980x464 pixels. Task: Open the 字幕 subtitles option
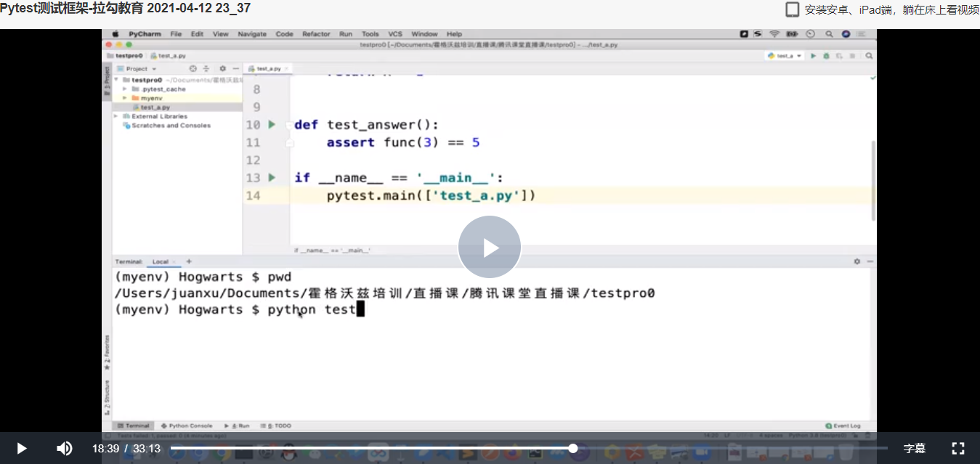pyautogui.click(x=915, y=448)
